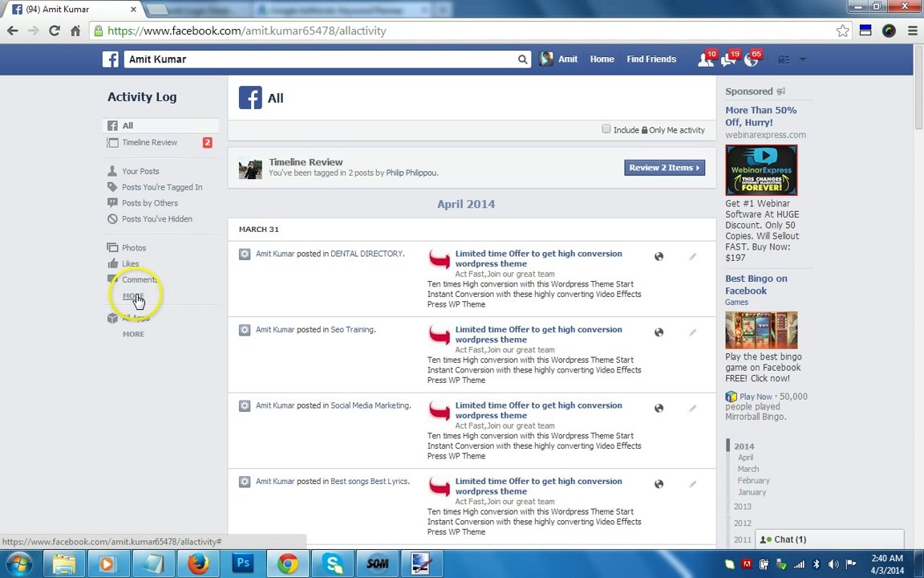924x578 pixels.
Task: Click volume icon in system tray
Action: pos(833,564)
